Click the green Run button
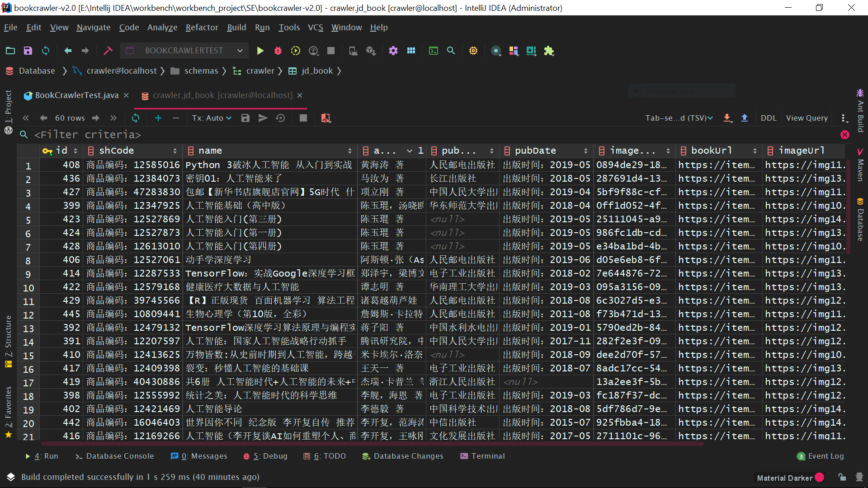The width and height of the screenshot is (868, 488). coord(260,51)
